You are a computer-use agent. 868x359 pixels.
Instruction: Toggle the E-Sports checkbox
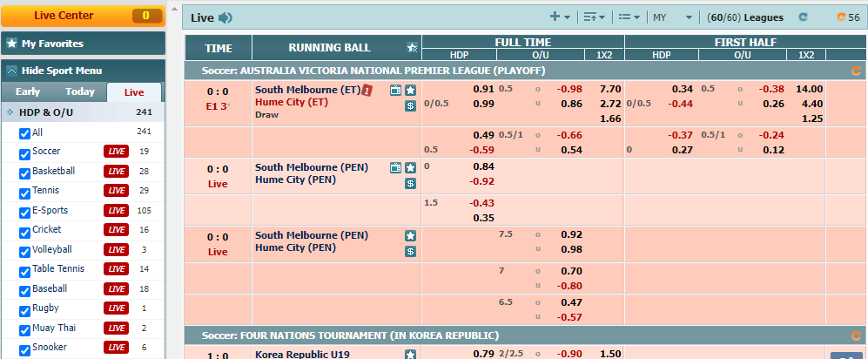point(24,211)
